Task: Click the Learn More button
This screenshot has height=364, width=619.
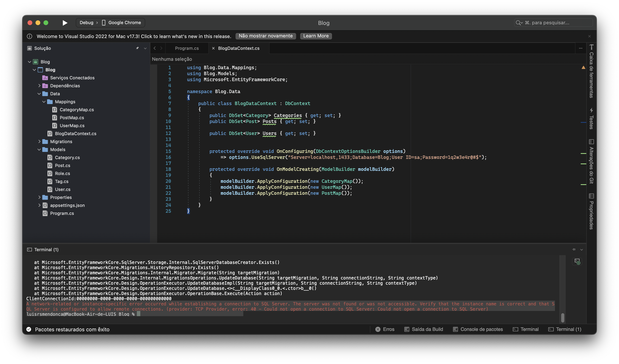Action: (316, 36)
